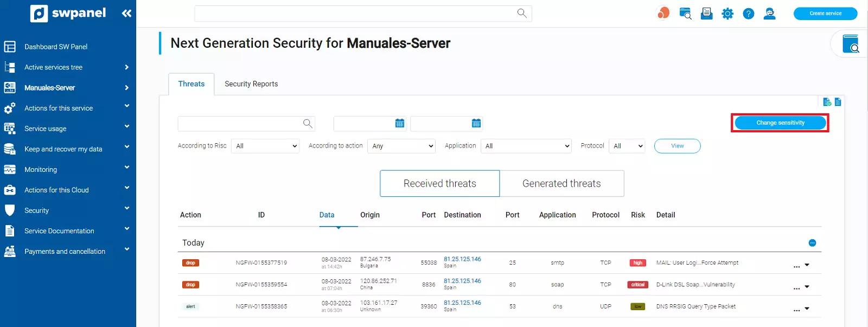Click the View filter button
The height and width of the screenshot is (327, 868).
click(677, 146)
